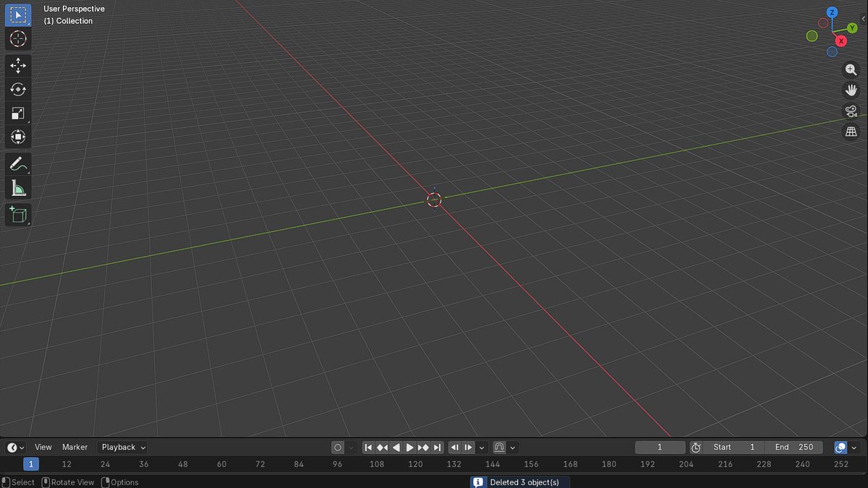Image resolution: width=868 pixels, height=488 pixels.
Task: Click the End frame field
Action: pos(793,448)
